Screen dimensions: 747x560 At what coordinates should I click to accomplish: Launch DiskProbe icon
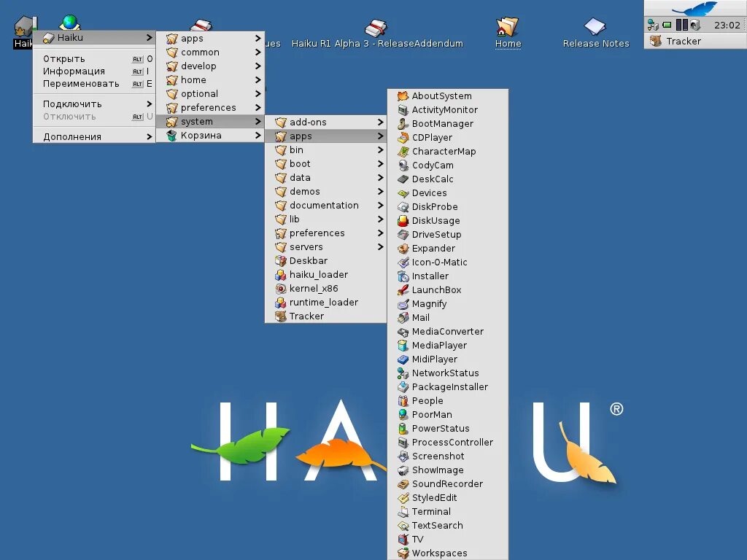tap(403, 206)
